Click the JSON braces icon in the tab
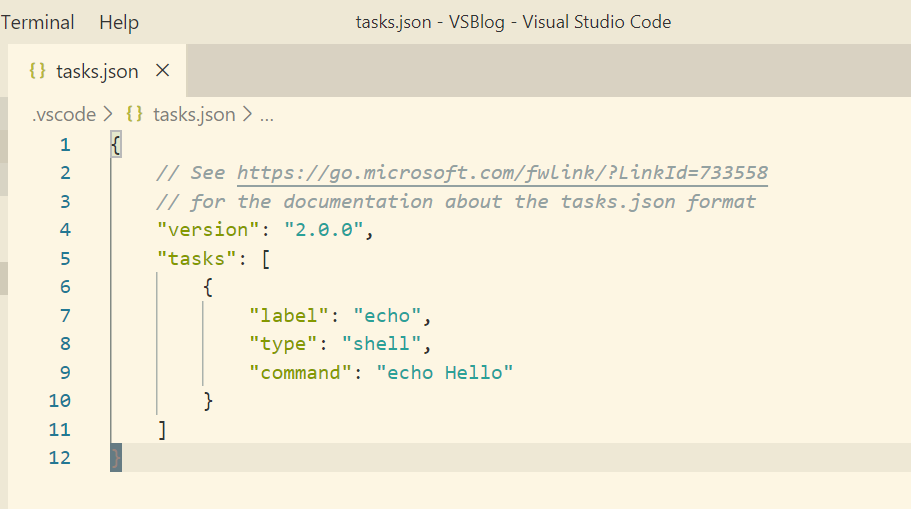The width and height of the screenshot is (911, 509). [38, 71]
